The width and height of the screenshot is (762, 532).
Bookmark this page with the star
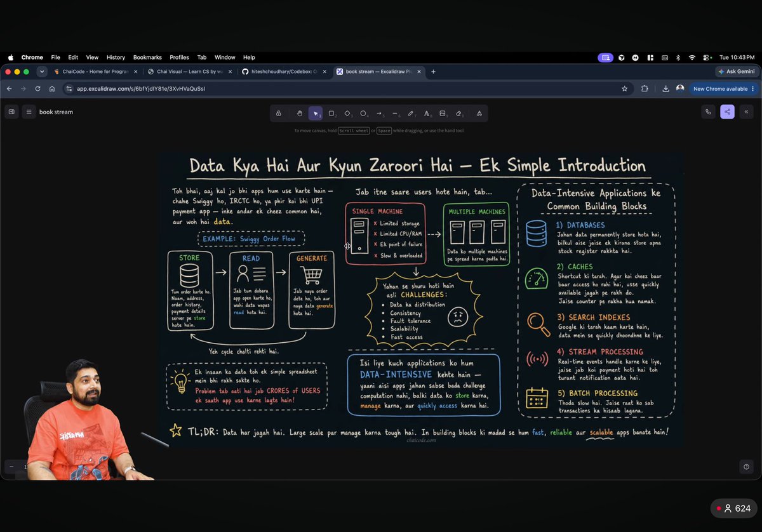[625, 89]
